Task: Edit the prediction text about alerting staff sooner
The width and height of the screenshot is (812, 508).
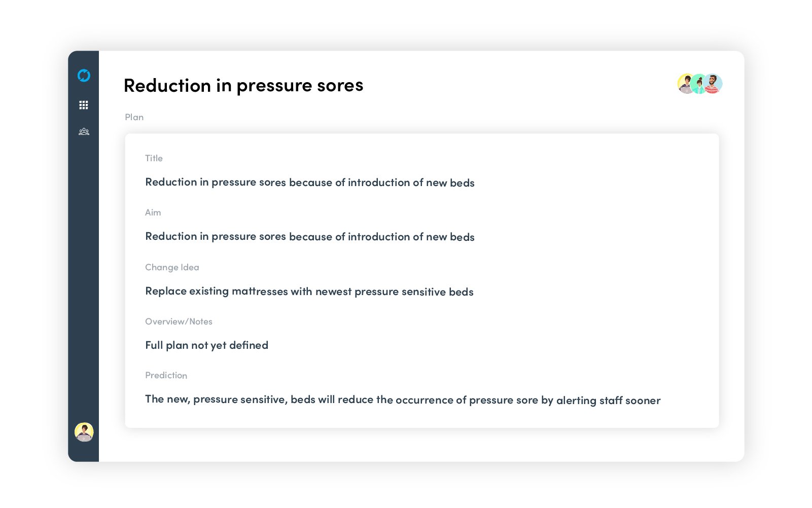Action: click(x=402, y=400)
